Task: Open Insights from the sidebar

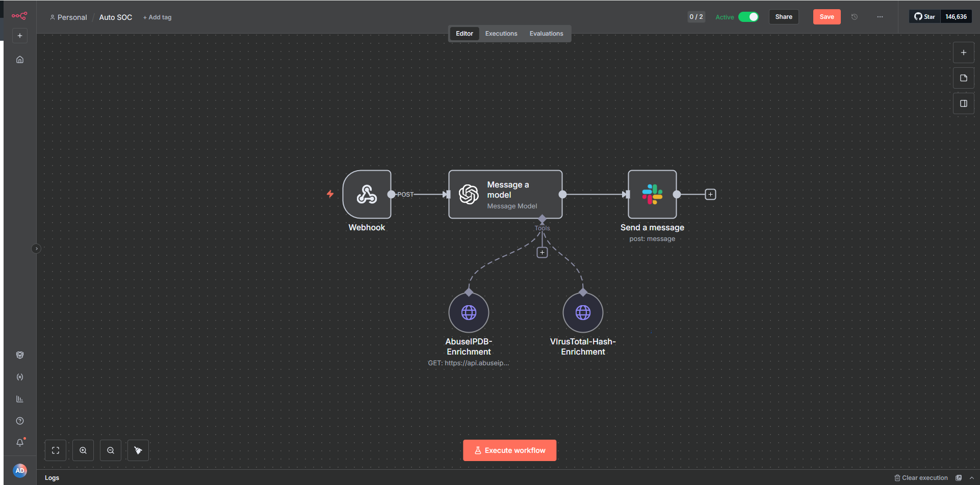Action: pyautogui.click(x=20, y=398)
